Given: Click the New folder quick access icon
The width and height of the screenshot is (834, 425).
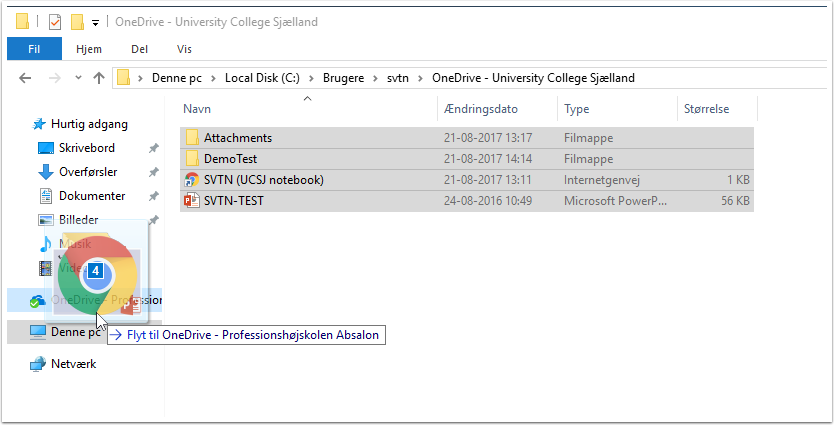Looking at the screenshot, I should point(77,22).
